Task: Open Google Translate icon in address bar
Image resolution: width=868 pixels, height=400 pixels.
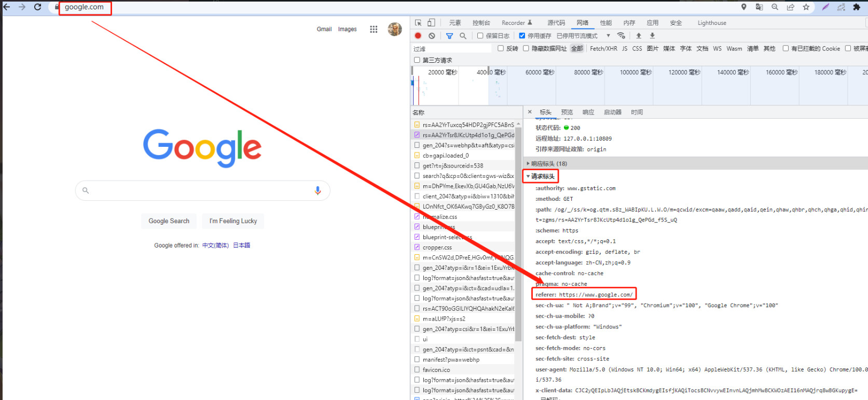Action: pyautogui.click(x=759, y=7)
